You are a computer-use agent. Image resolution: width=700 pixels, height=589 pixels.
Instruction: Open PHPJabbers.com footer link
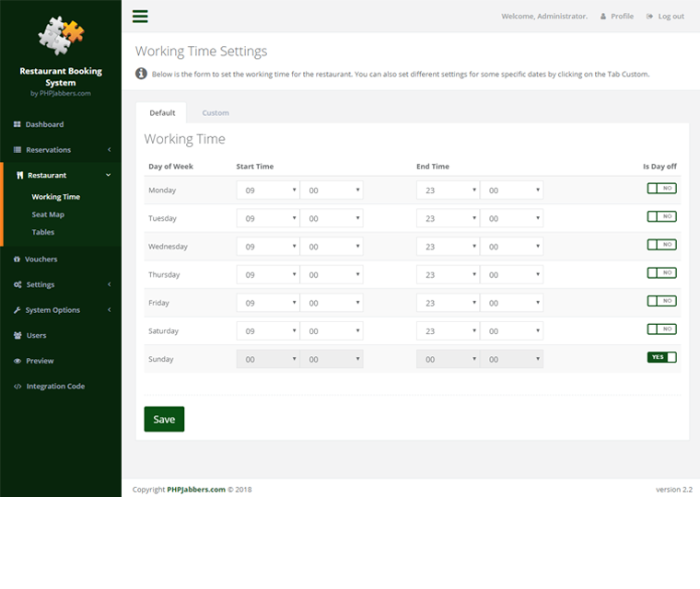196,490
